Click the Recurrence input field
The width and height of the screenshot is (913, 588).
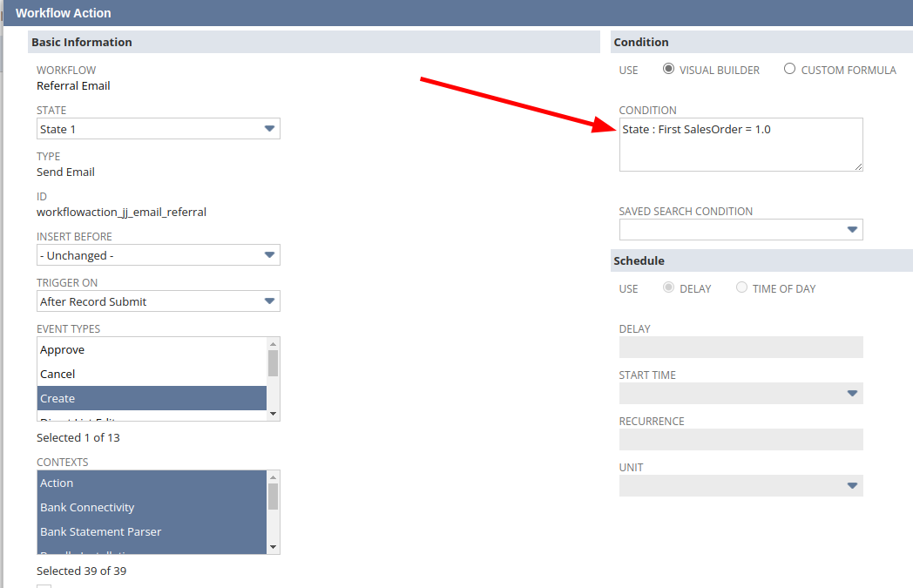coord(741,440)
